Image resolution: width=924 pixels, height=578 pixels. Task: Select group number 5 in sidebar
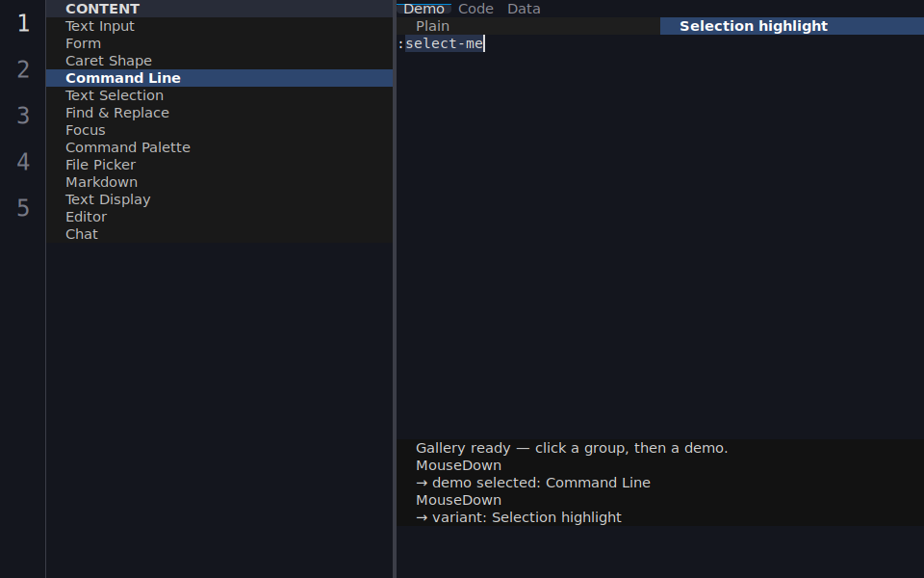pos(23,208)
